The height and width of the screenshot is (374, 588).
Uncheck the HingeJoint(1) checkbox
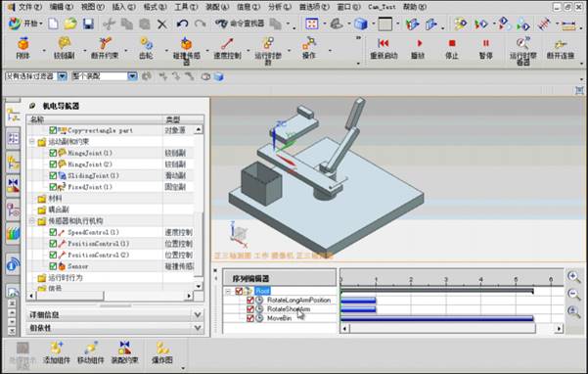(x=53, y=153)
